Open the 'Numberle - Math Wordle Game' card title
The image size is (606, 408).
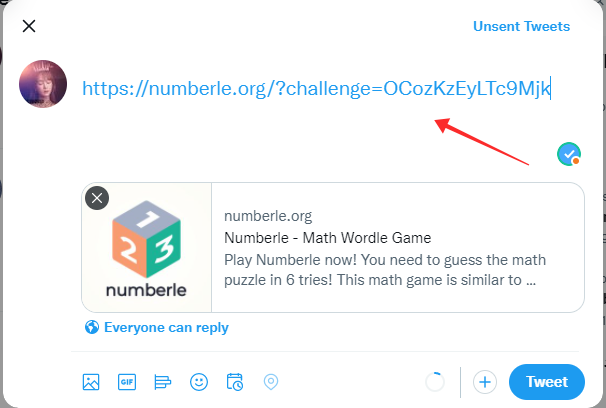click(x=327, y=238)
